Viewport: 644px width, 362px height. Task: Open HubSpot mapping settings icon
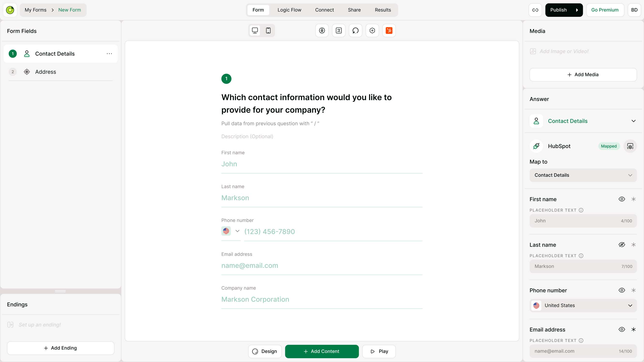coord(630,146)
